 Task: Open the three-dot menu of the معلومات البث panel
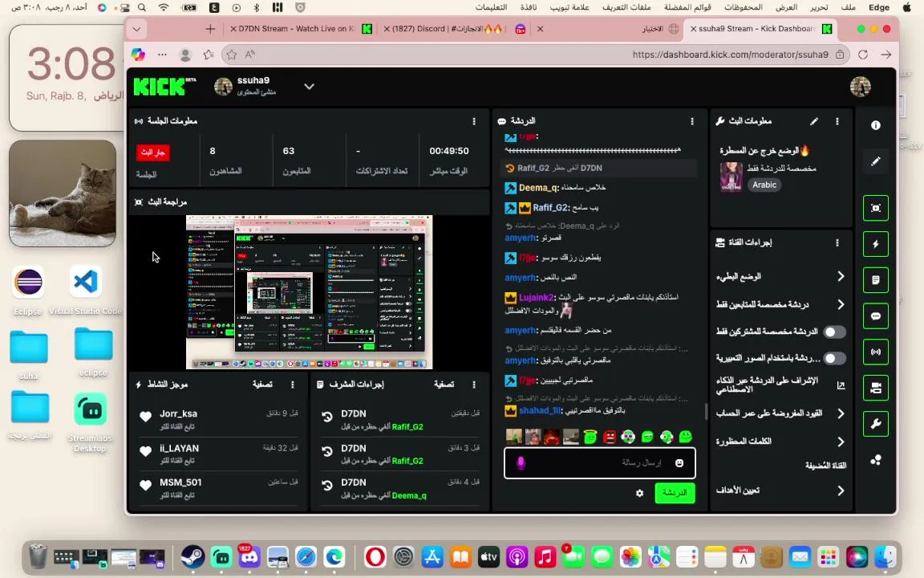[837, 121]
